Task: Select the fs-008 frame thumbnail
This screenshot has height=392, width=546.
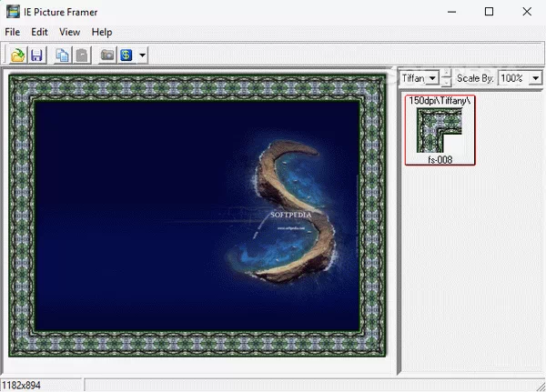Action: [x=440, y=130]
